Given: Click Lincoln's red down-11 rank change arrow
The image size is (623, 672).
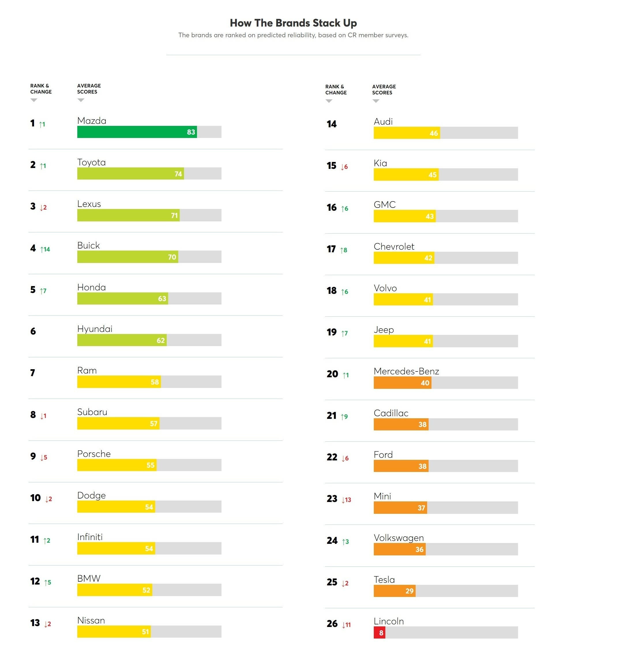Looking at the screenshot, I should pyautogui.click(x=346, y=625).
